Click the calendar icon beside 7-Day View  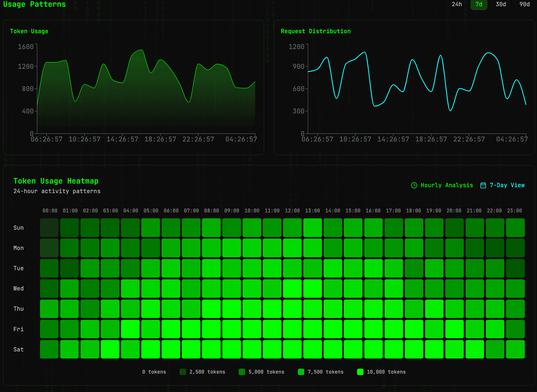(483, 185)
